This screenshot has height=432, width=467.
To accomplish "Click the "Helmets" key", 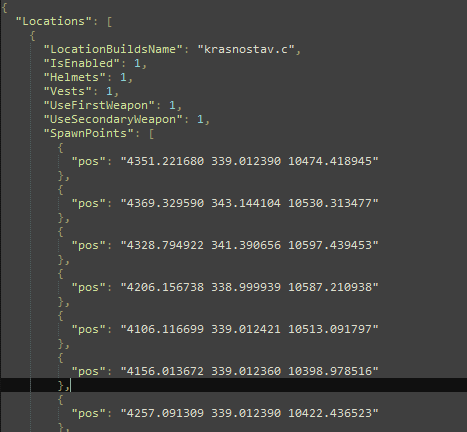I will click(x=75, y=77).
